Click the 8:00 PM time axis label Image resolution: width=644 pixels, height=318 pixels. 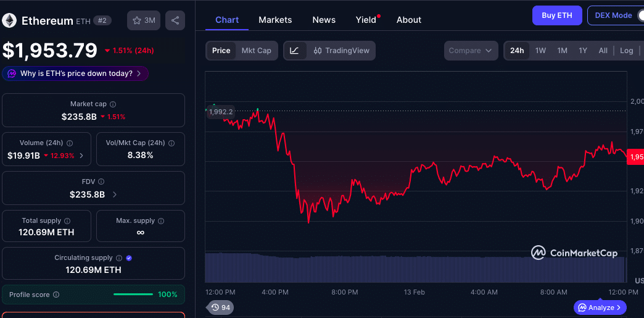tap(344, 292)
